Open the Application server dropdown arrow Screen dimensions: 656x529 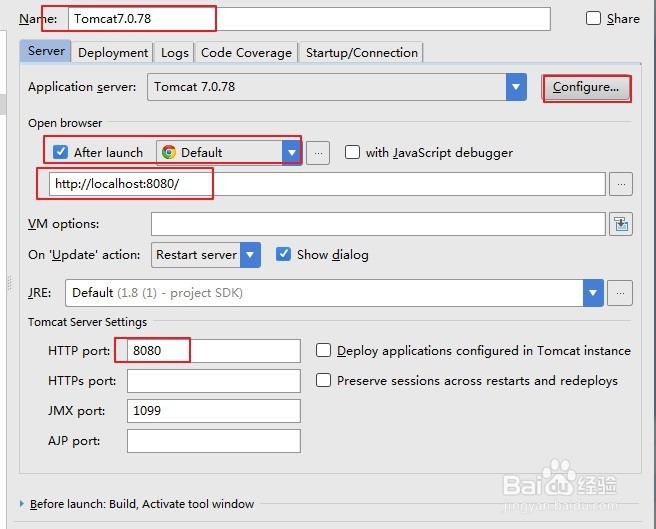516,87
